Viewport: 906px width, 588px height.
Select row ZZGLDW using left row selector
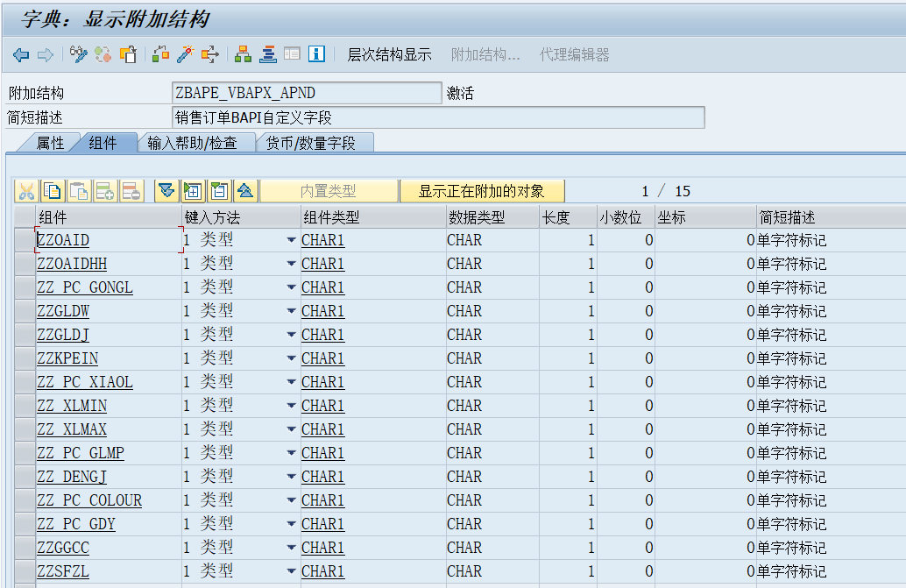[24, 311]
